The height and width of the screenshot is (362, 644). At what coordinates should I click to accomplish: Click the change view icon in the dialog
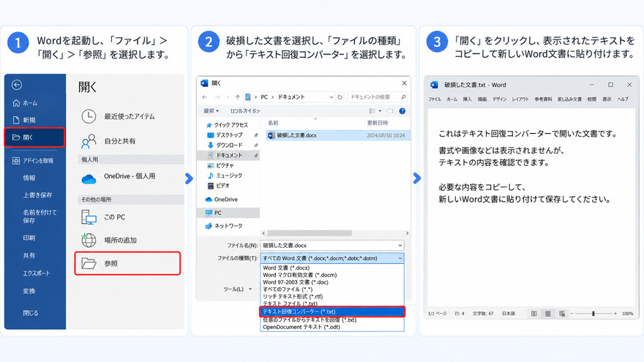point(372,111)
